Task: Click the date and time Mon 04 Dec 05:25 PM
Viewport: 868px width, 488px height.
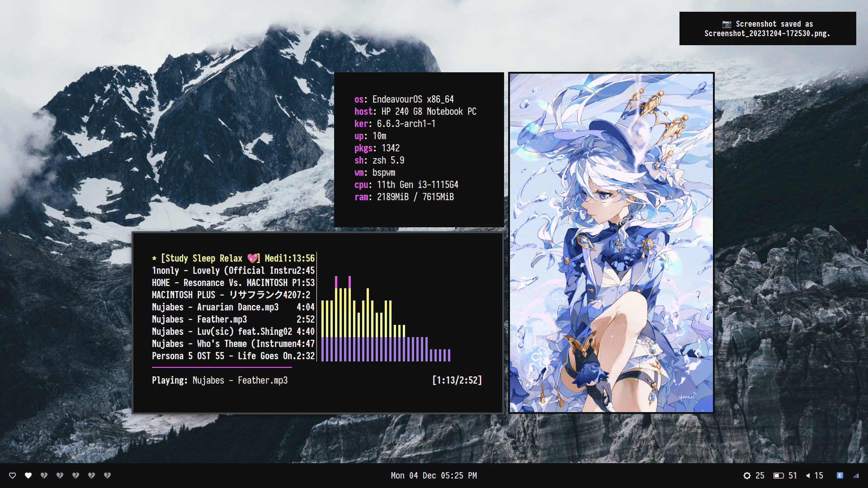Action: pos(434,475)
